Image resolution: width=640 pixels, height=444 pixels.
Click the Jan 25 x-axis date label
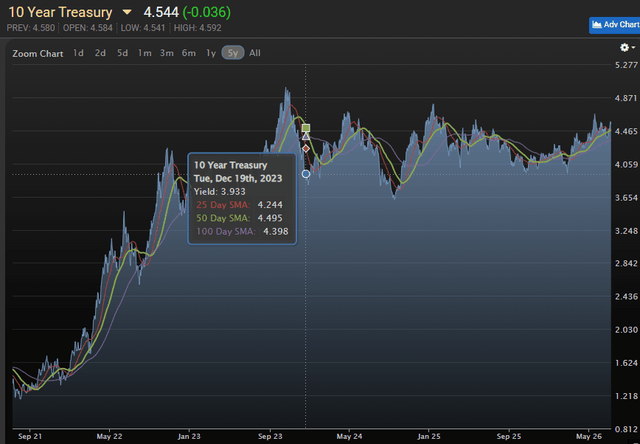pos(429,437)
